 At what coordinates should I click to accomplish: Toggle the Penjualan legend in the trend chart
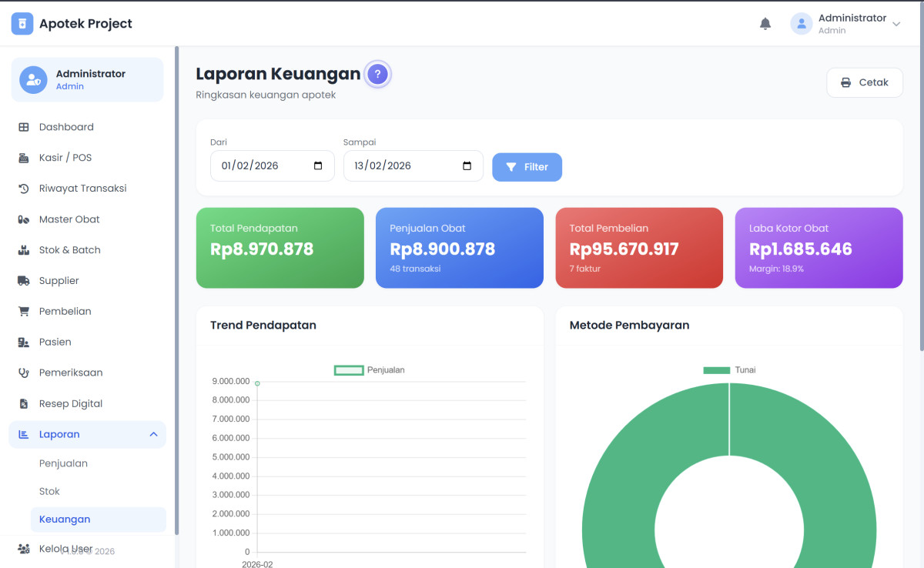point(370,370)
